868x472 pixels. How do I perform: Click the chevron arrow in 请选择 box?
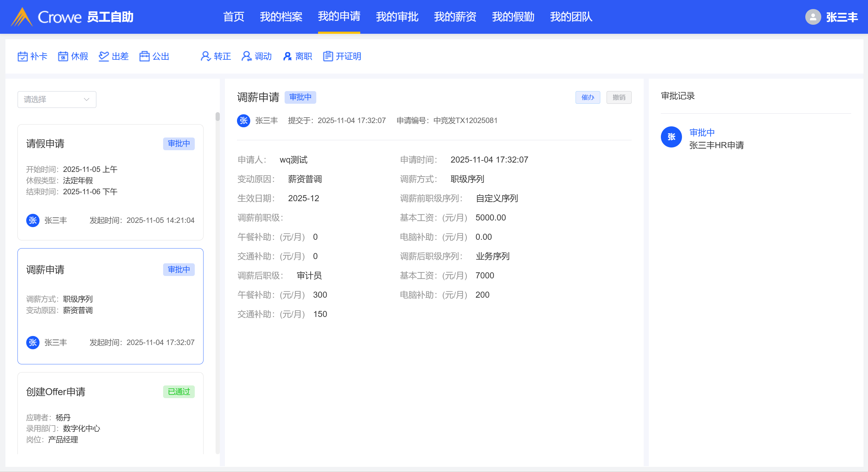(x=87, y=100)
